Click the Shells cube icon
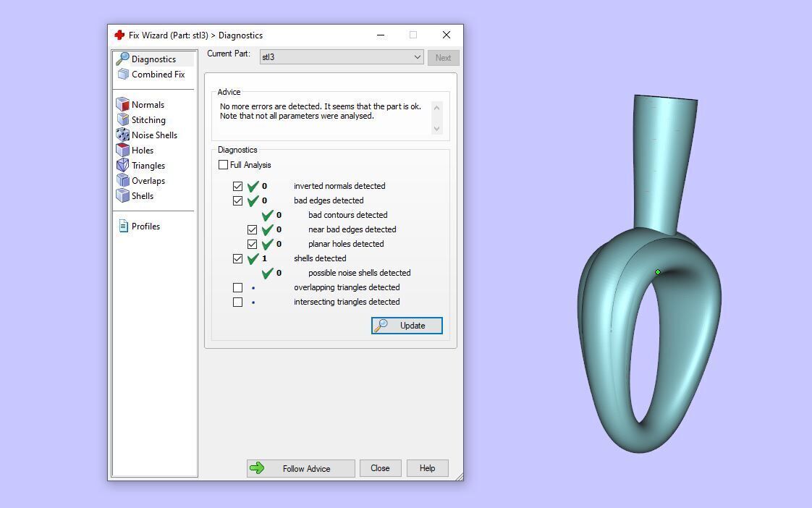The width and height of the screenshot is (812, 508). (123, 195)
